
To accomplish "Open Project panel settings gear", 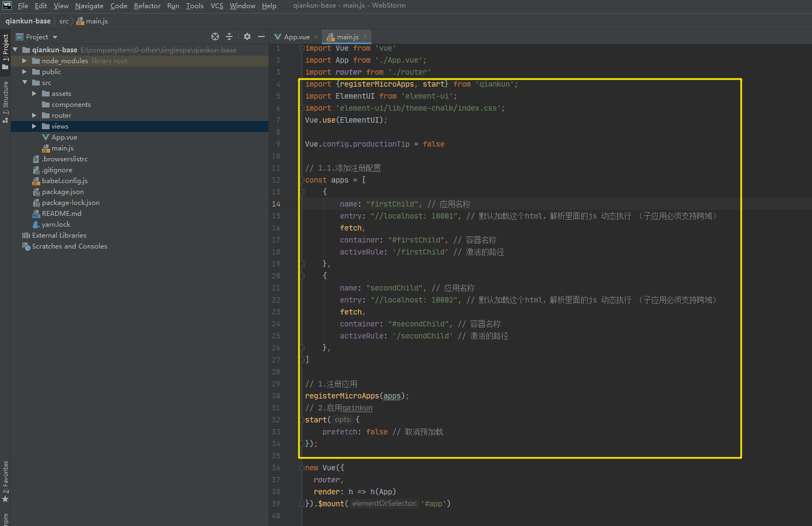I will pyautogui.click(x=247, y=37).
